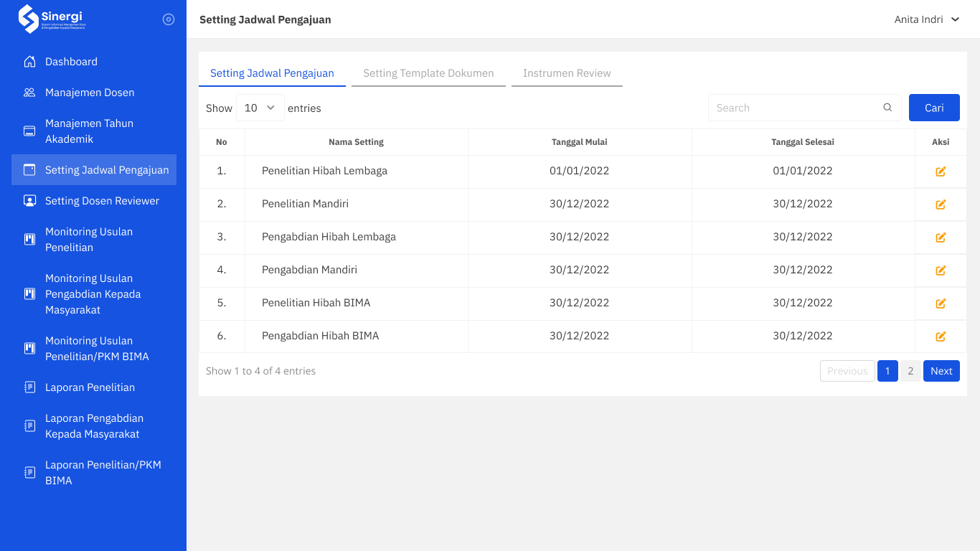This screenshot has height=551, width=980.
Task: Edit the Penelitian Hibah BIMA row
Action: (941, 303)
